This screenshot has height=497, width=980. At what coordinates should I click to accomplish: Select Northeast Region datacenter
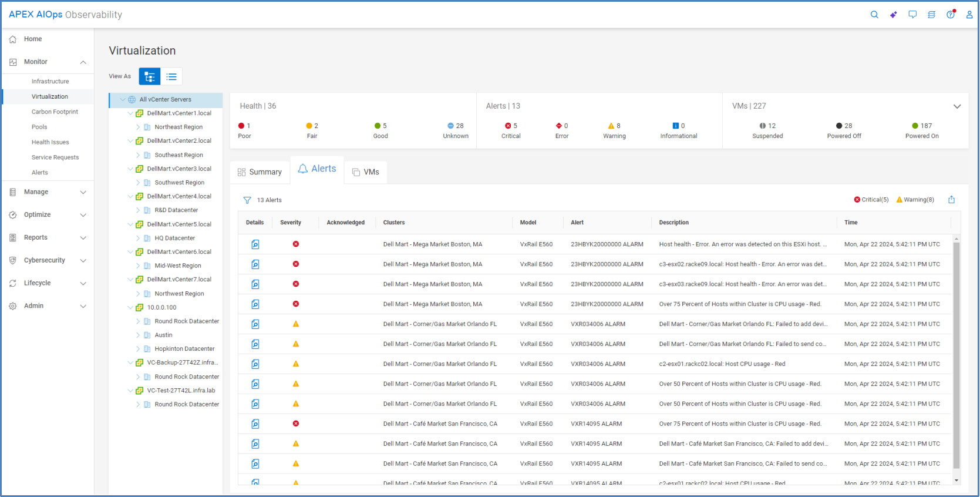coord(179,127)
